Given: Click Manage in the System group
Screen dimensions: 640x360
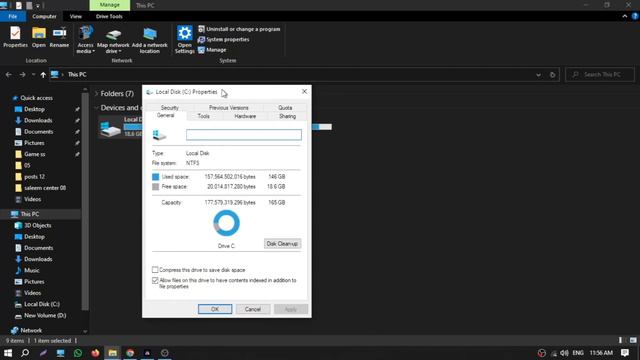Looking at the screenshot, I should (x=212, y=50).
